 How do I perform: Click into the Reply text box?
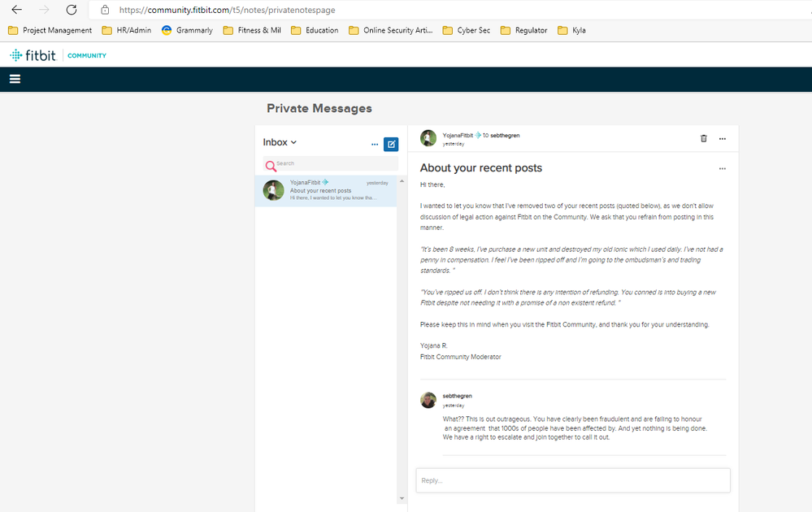click(x=573, y=480)
